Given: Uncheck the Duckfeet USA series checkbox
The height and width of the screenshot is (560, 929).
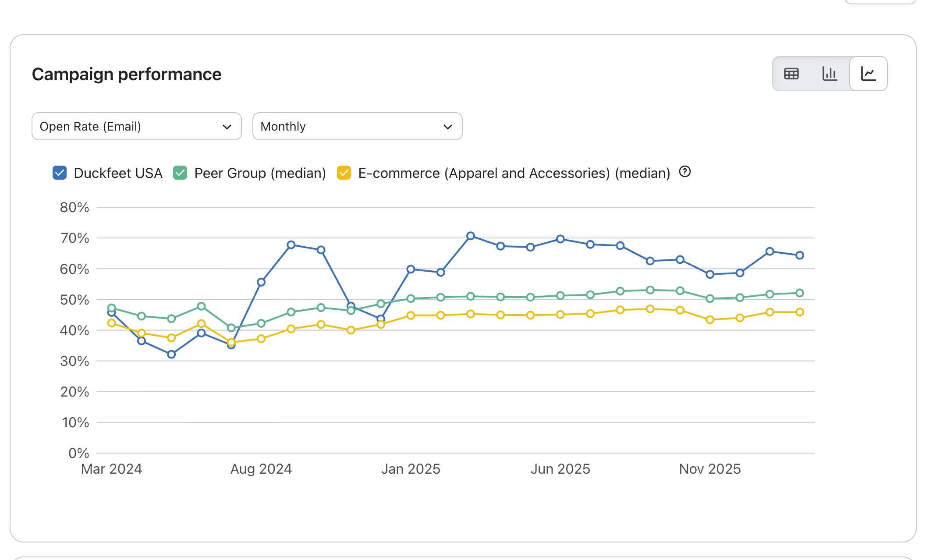Looking at the screenshot, I should coord(60,173).
